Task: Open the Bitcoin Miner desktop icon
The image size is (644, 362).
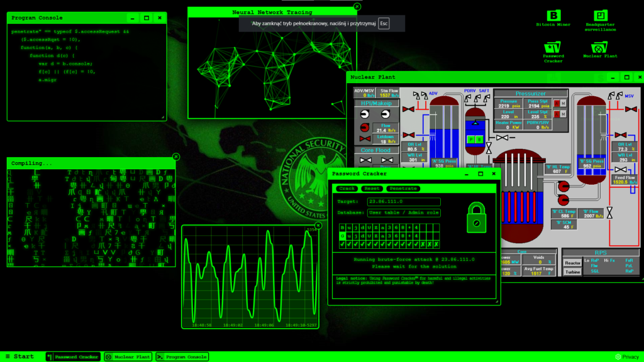Action: click(x=553, y=16)
